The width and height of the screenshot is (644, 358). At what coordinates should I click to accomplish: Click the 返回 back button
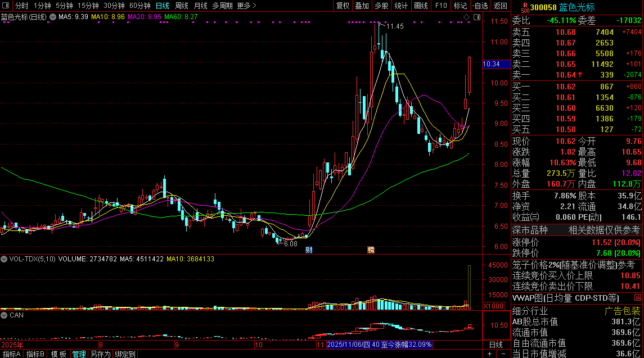click(x=500, y=6)
